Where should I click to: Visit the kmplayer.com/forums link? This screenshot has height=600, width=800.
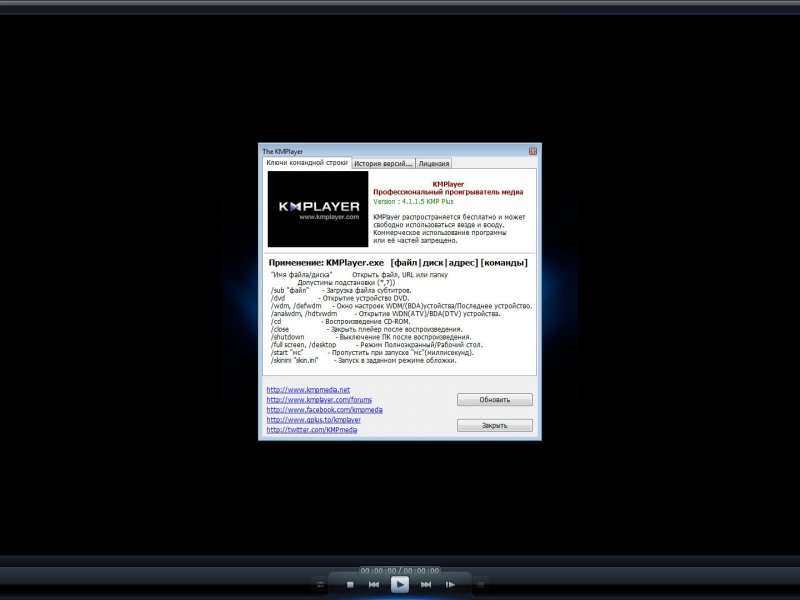pos(319,399)
